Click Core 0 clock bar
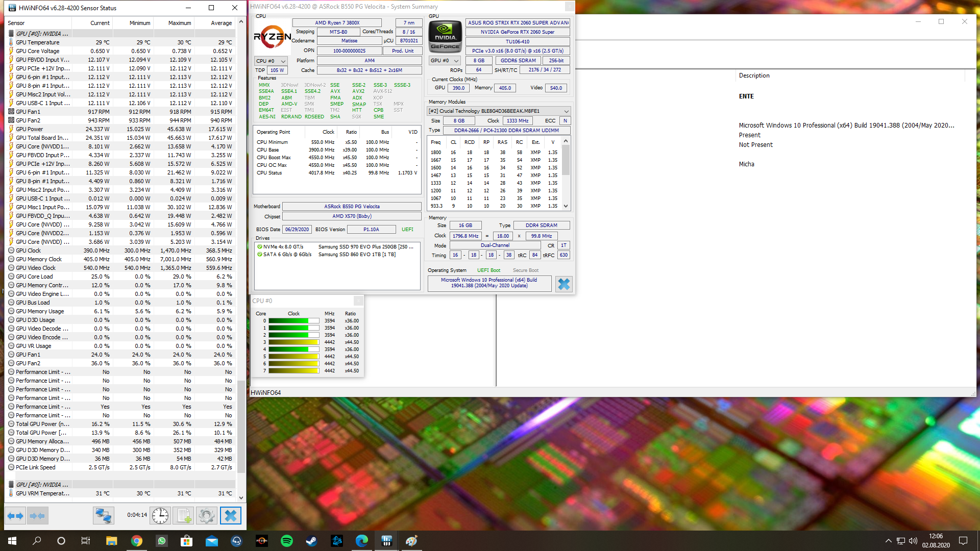 point(293,321)
